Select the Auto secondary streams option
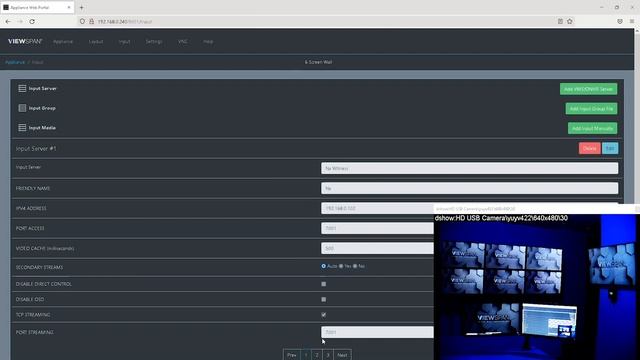 [x=323, y=266]
